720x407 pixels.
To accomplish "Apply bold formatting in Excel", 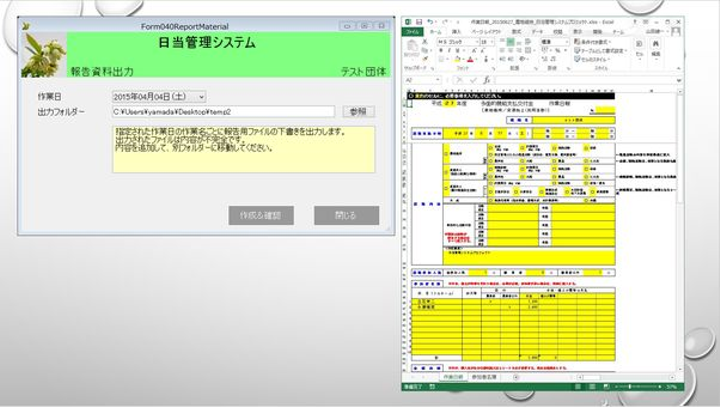I will point(440,50).
